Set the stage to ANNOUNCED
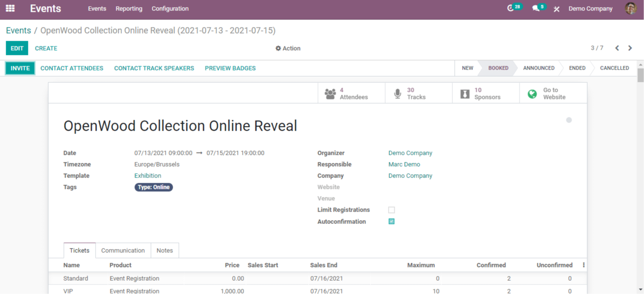The width and height of the screenshot is (644, 294). click(x=538, y=68)
